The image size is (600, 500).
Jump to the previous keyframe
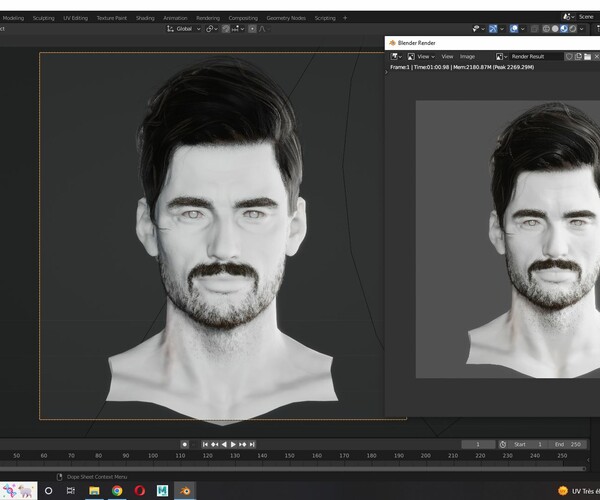click(215, 445)
